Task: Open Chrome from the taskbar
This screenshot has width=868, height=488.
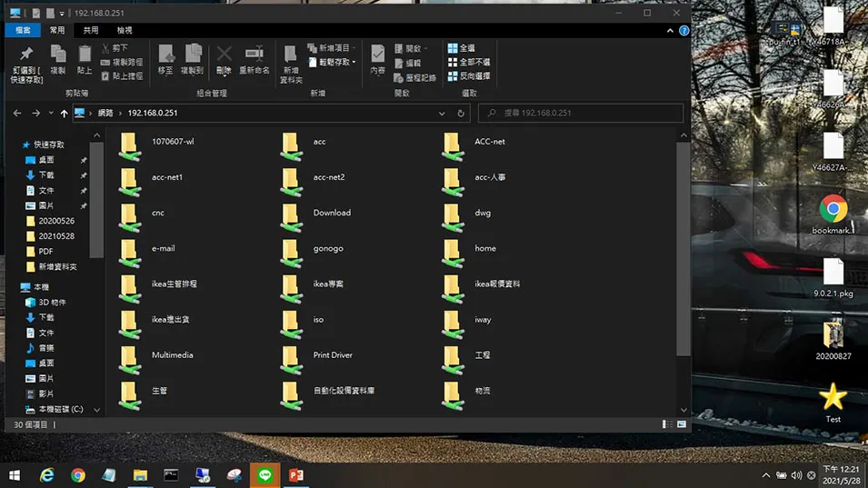Action: pyautogui.click(x=78, y=474)
